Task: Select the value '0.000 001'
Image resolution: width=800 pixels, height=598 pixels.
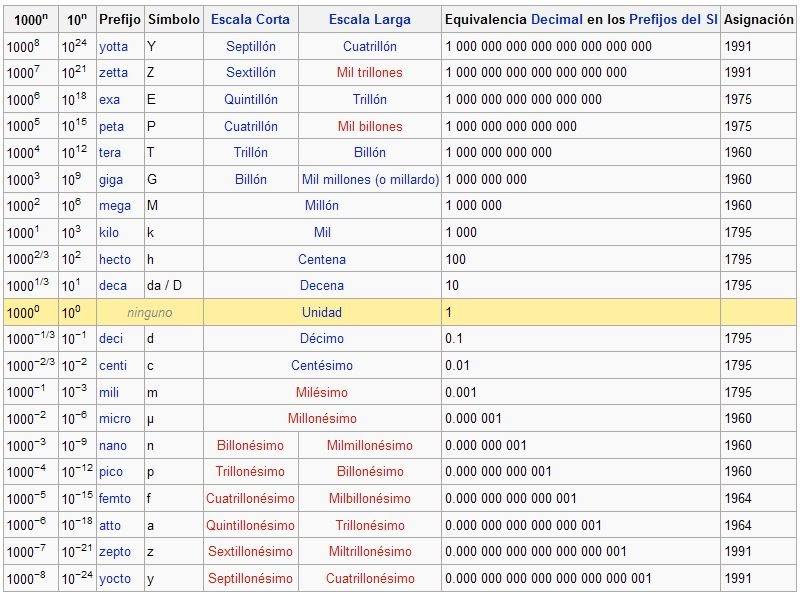Action: point(473,419)
